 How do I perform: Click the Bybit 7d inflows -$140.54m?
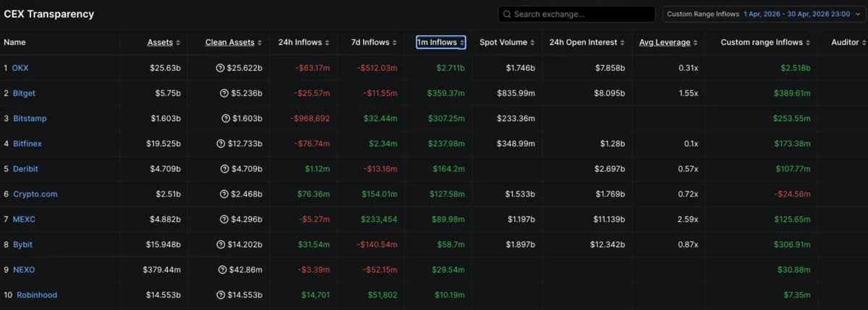377,245
